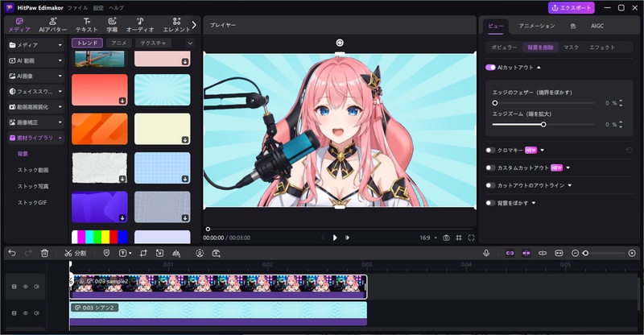The image size is (644, 335).
Task: Open the ファイル menu
Action: tap(77, 8)
